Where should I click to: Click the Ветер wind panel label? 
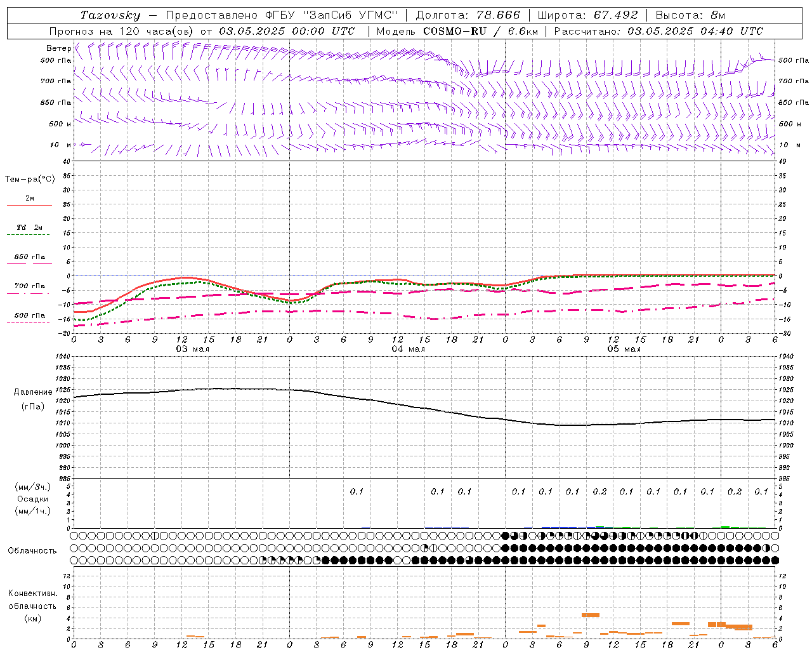(x=58, y=48)
